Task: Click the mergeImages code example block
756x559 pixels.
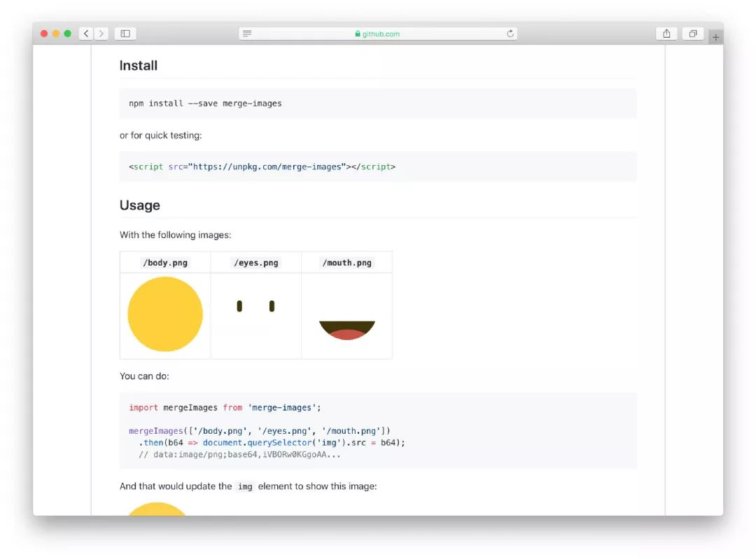Action: [378, 430]
